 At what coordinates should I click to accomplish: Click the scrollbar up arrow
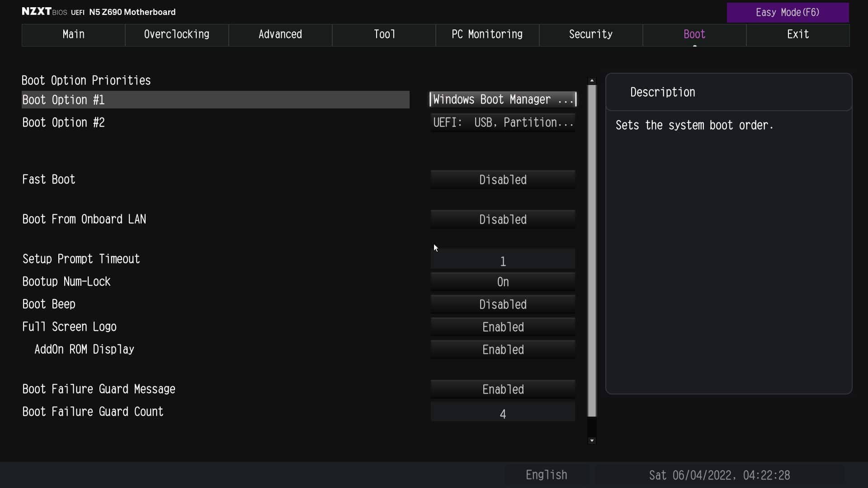[592, 80]
